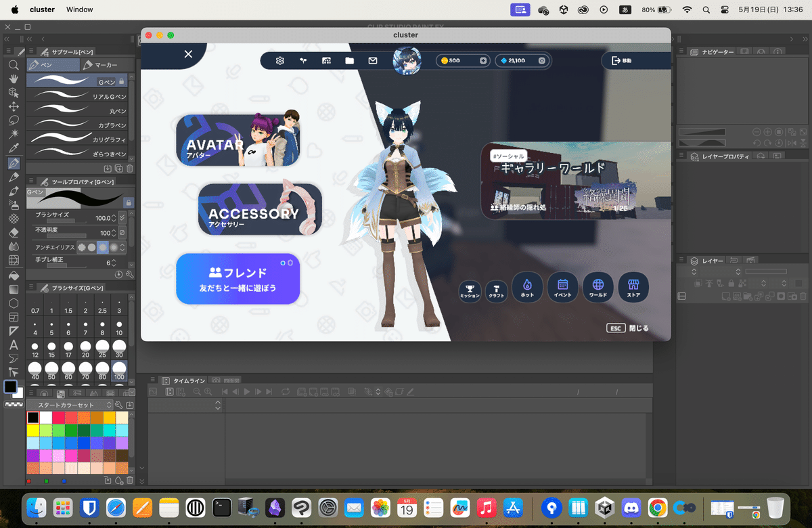Image resolution: width=812 pixels, height=528 pixels.
Task: Open the イベント calendar button
Action: pos(562,288)
